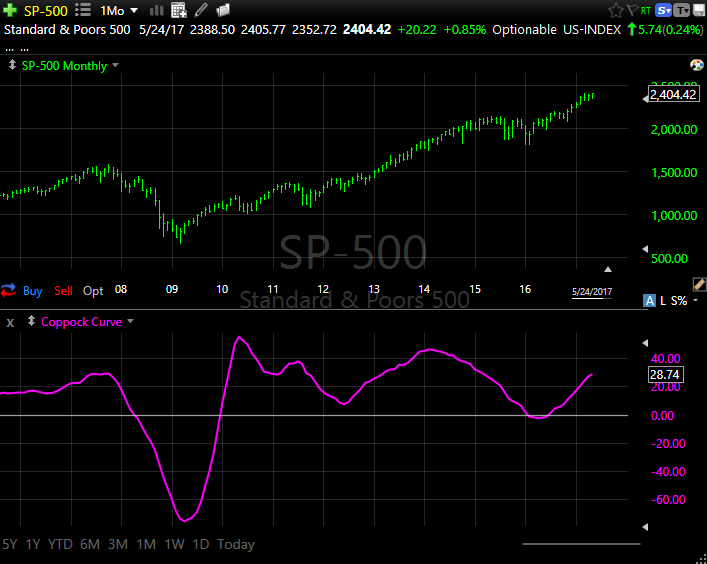Click the Opt options button

[93, 291]
